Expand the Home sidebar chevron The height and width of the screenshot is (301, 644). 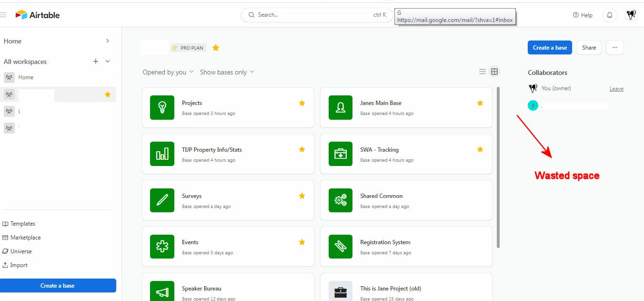pyautogui.click(x=108, y=41)
